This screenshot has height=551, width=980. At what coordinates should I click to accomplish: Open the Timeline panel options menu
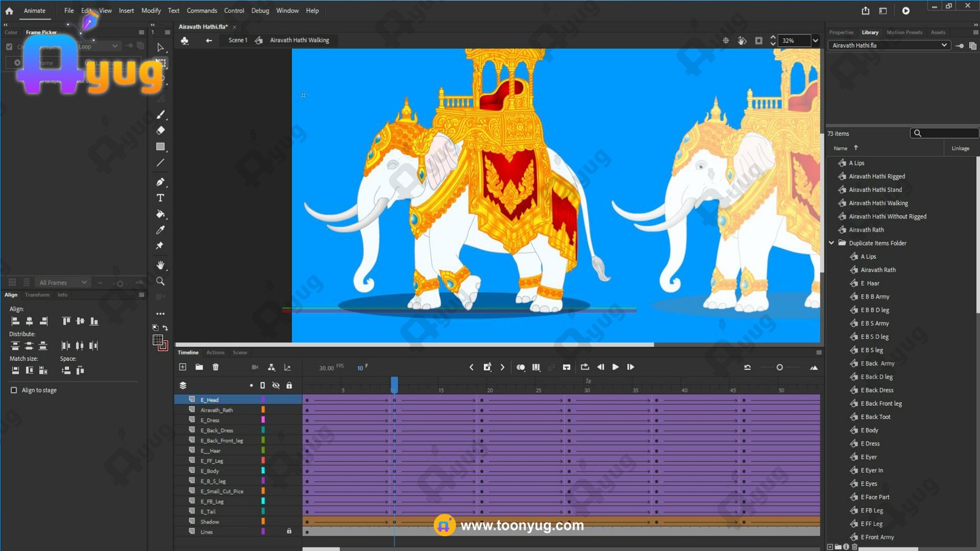pyautogui.click(x=819, y=353)
